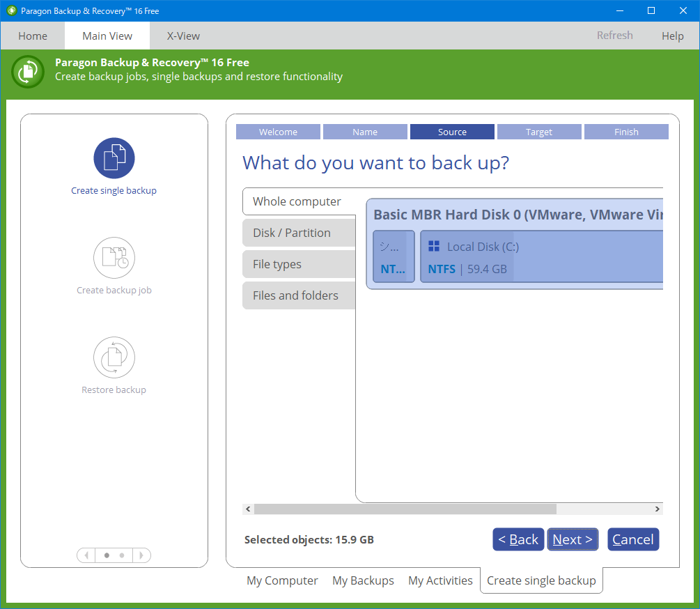Select the first page dot in sidebar pager
700x609 pixels.
(107, 555)
